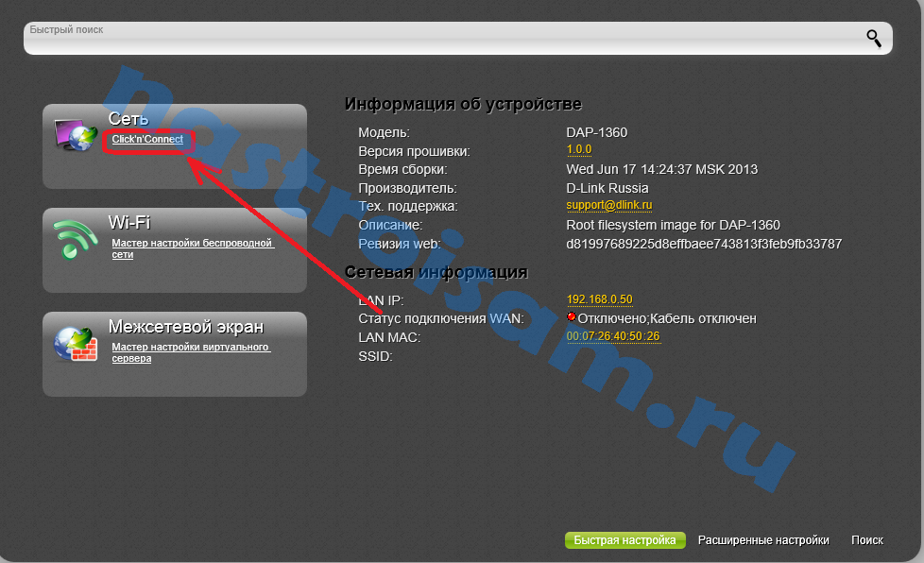Click the magnifier search icon
Screen dimensions: 924x563
click(874, 38)
